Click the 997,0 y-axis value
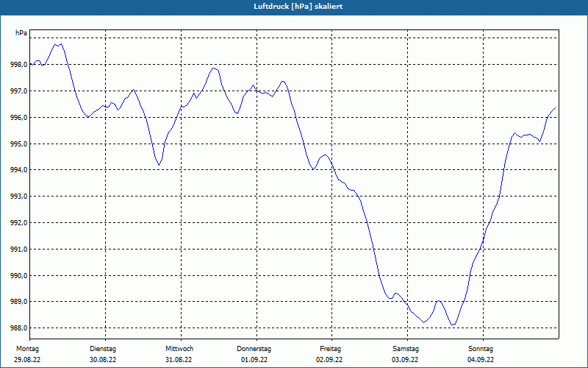The height and width of the screenshot is (368, 588). tap(19, 91)
